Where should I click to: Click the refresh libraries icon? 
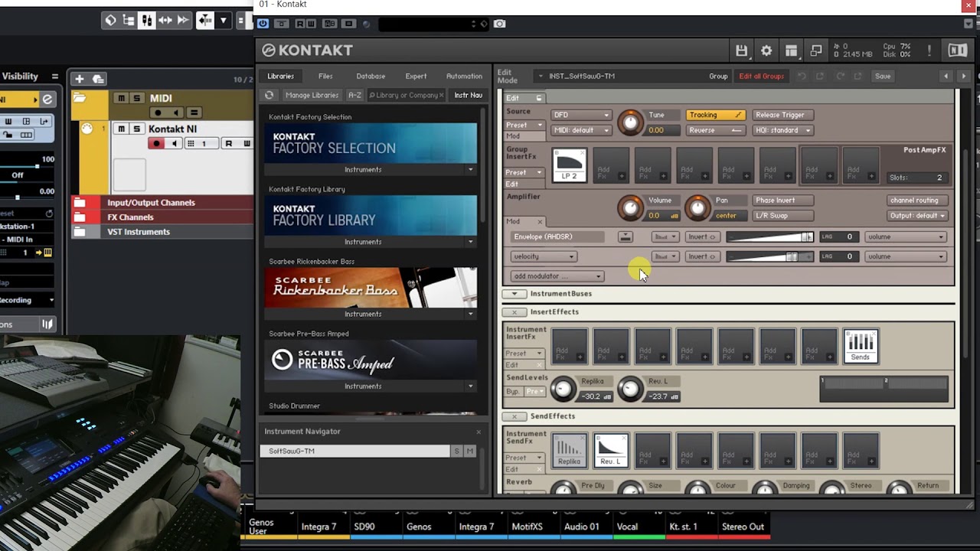pyautogui.click(x=269, y=95)
